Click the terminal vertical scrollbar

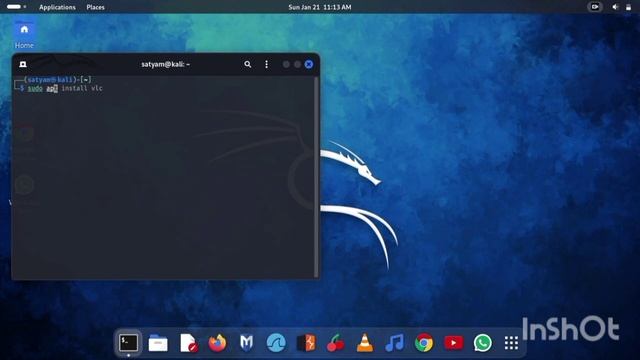(316, 177)
